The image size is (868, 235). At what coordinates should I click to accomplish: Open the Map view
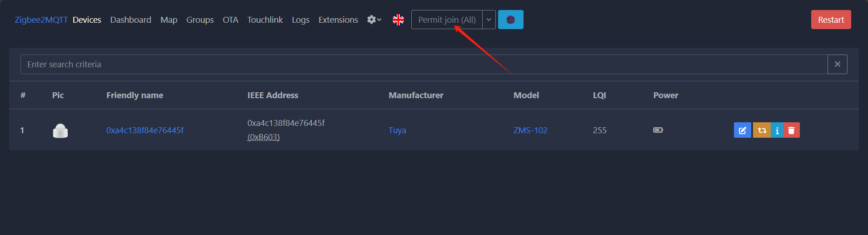169,20
